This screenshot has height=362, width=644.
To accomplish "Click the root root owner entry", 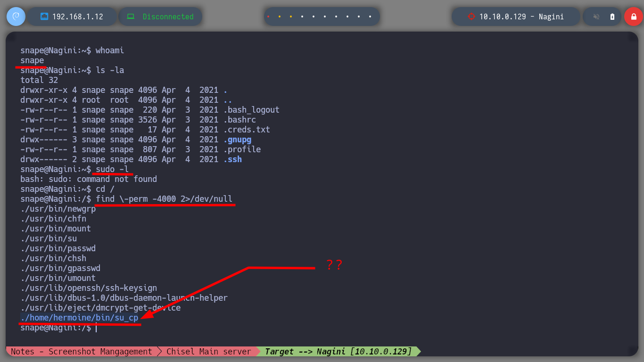I will tap(105, 100).
